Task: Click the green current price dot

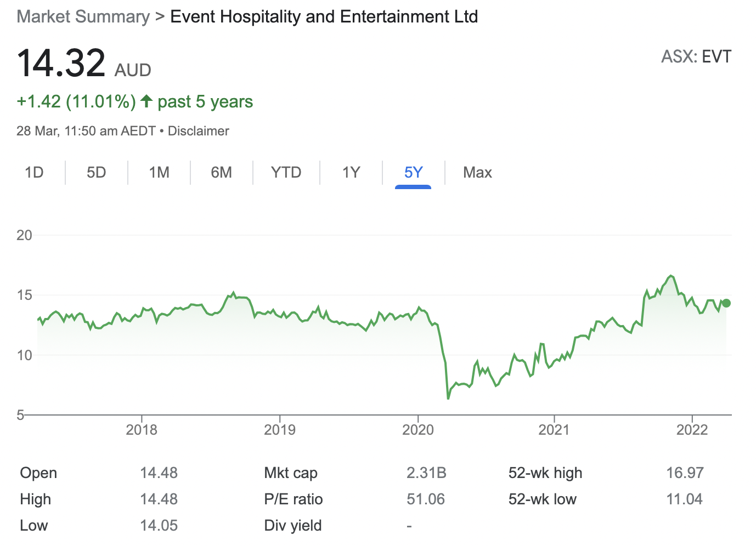Action: point(726,303)
